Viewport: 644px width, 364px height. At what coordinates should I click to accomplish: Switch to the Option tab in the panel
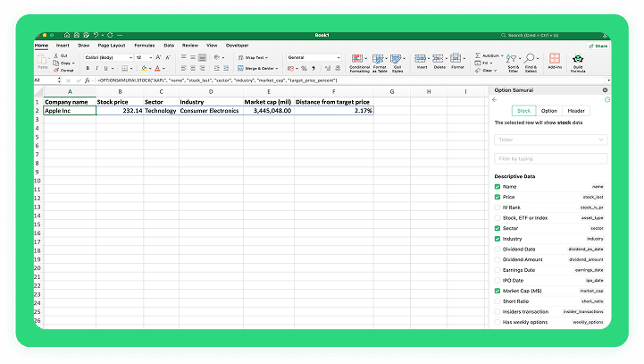click(548, 111)
